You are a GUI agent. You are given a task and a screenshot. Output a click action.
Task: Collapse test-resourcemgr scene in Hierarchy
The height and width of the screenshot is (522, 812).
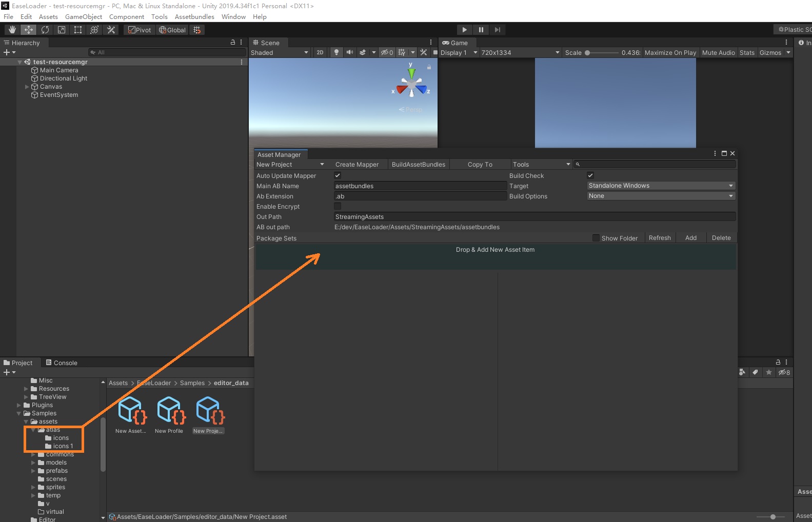point(20,62)
